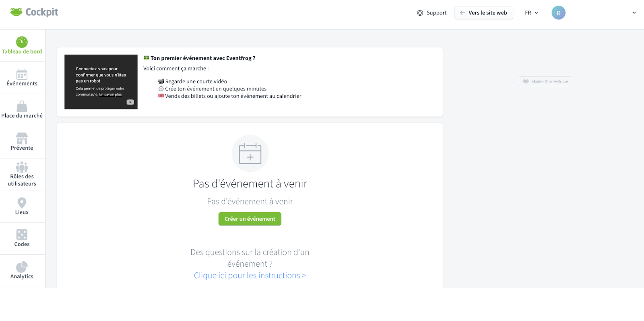Select the Lieux menu label
Viewport: 644px width, 321px height.
click(x=22, y=212)
